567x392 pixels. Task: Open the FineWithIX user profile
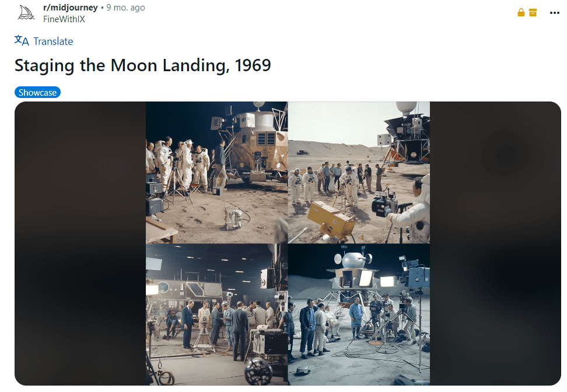[x=64, y=19]
